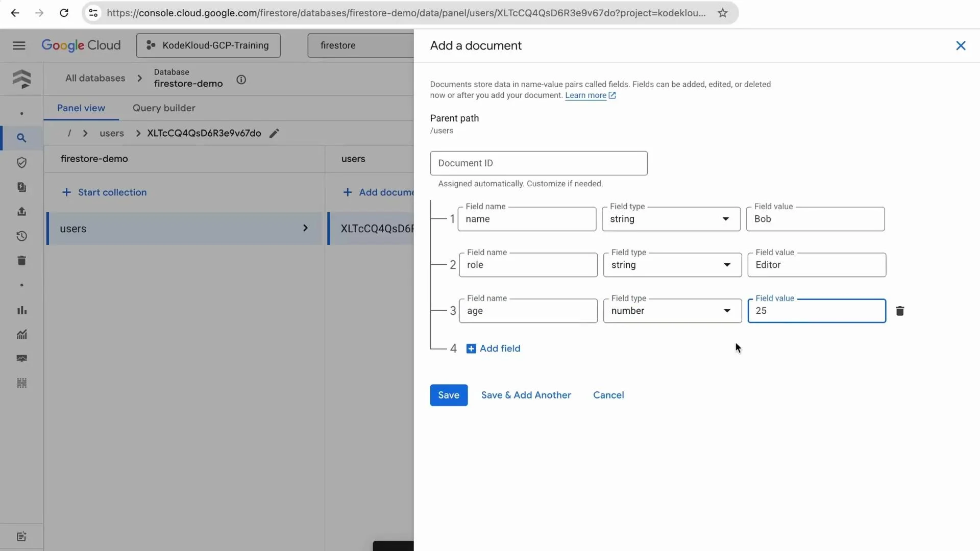Add a new field to document
Image resolution: width=980 pixels, height=551 pixels.
(494, 348)
